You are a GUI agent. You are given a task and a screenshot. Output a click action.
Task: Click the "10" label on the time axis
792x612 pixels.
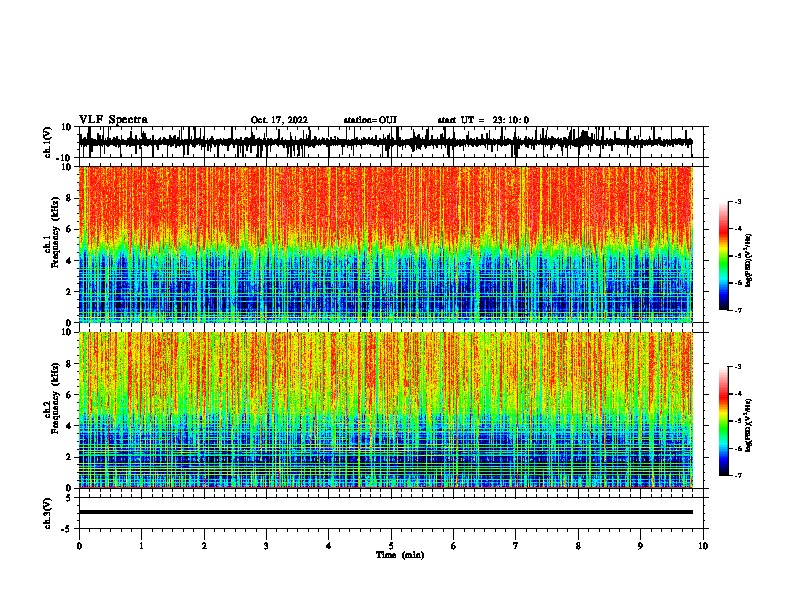pos(703,546)
